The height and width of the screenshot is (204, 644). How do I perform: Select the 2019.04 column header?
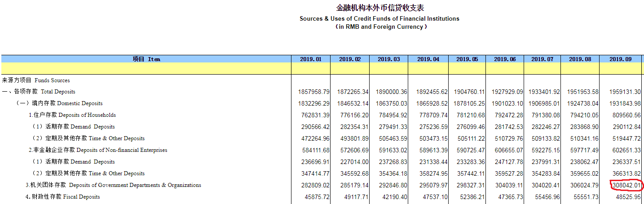[428, 59]
